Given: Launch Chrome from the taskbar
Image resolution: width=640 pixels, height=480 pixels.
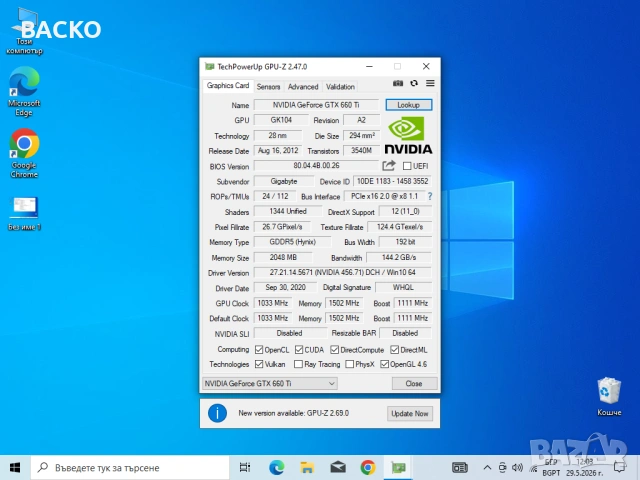Looking at the screenshot, I should pyautogui.click(x=368, y=467).
